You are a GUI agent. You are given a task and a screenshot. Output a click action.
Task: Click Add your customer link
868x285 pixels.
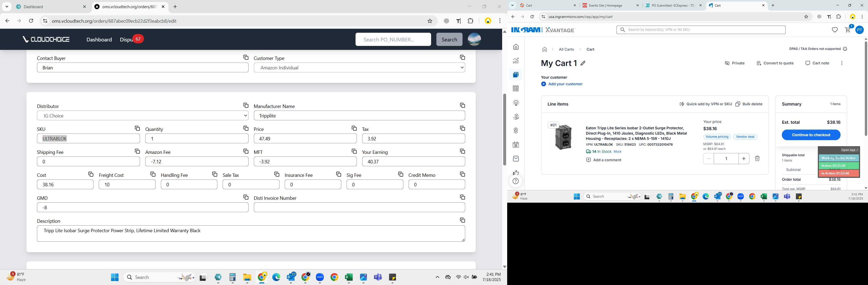click(x=562, y=84)
